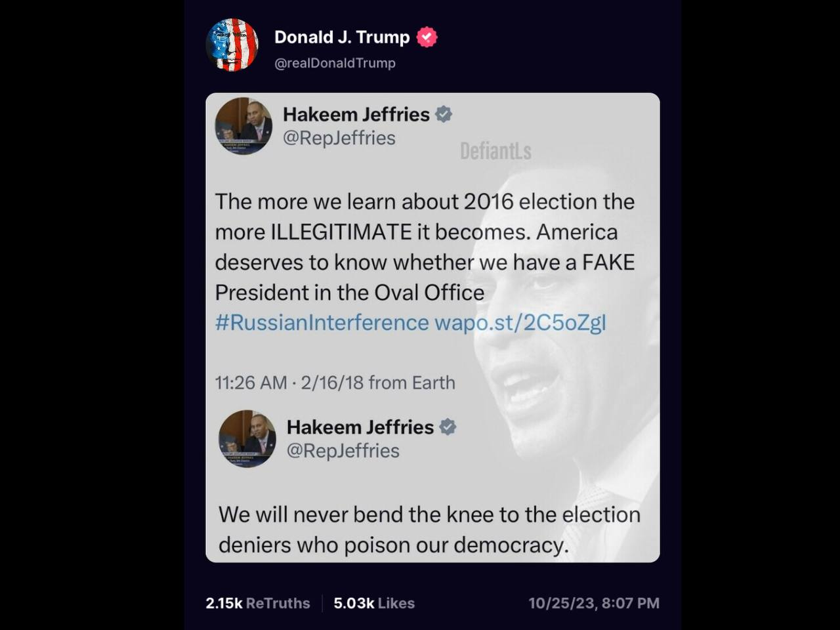Click the 10/25/23, 8:07 PM post timestamp
Viewport: 840px width, 630px height.
click(x=594, y=603)
